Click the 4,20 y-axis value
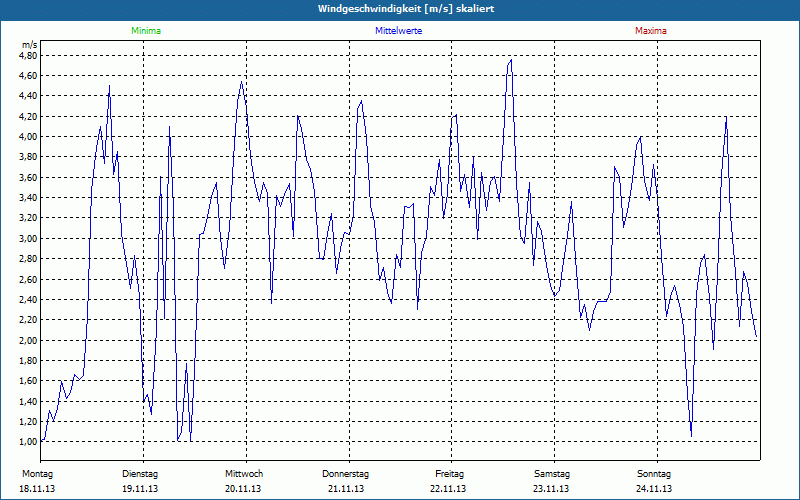800x500 pixels. (x=28, y=116)
